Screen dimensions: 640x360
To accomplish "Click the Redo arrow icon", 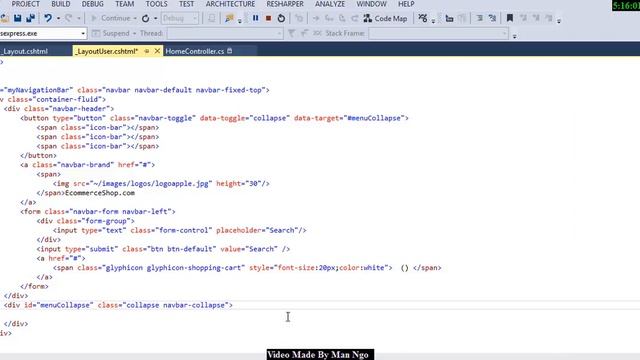I will (69, 18).
